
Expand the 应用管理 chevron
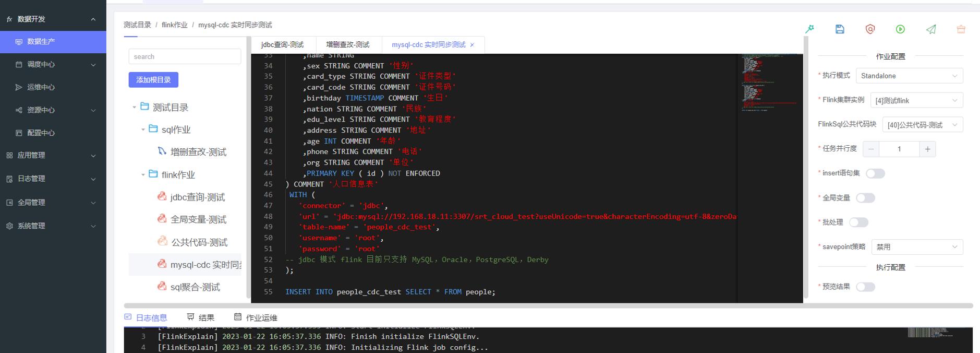[x=93, y=156]
